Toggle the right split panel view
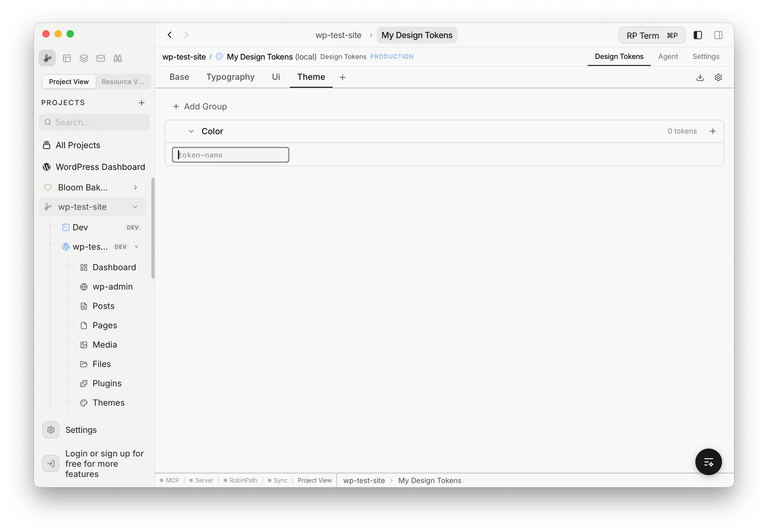Viewport: 768px width, 532px height. (x=718, y=35)
